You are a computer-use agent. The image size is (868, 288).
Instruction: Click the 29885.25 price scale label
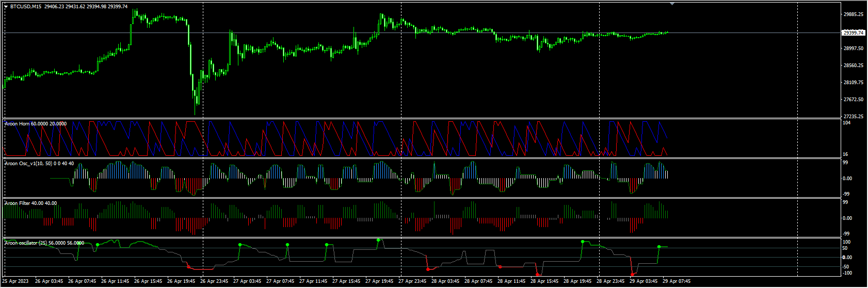[853, 14]
